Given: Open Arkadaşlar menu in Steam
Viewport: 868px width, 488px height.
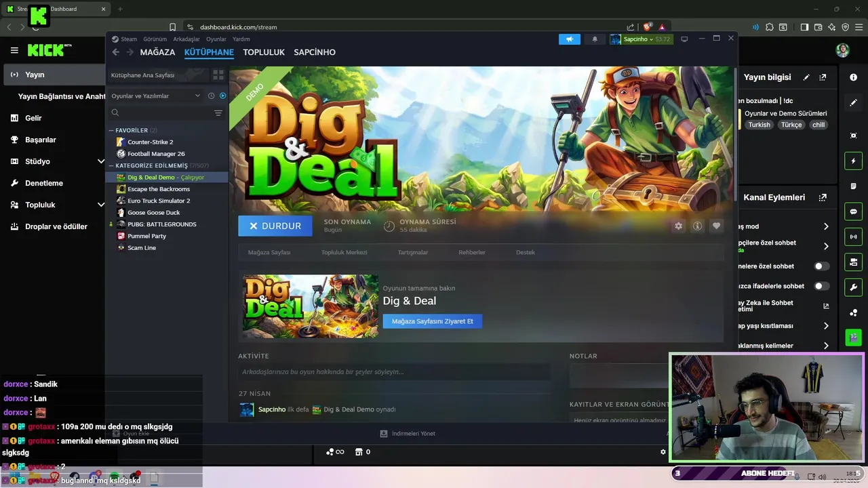Looking at the screenshot, I should click(x=186, y=39).
